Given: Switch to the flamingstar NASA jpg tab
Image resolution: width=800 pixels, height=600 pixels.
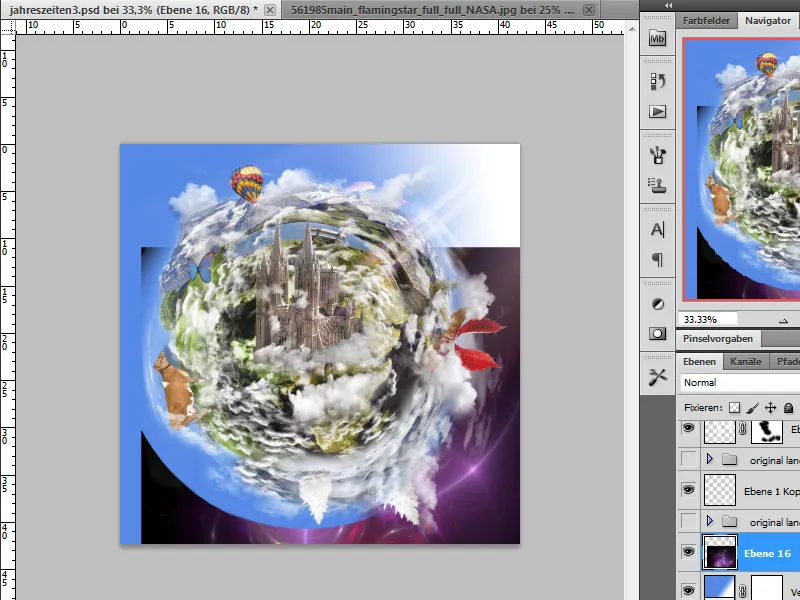Looking at the screenshot, I should pos(432,10).
